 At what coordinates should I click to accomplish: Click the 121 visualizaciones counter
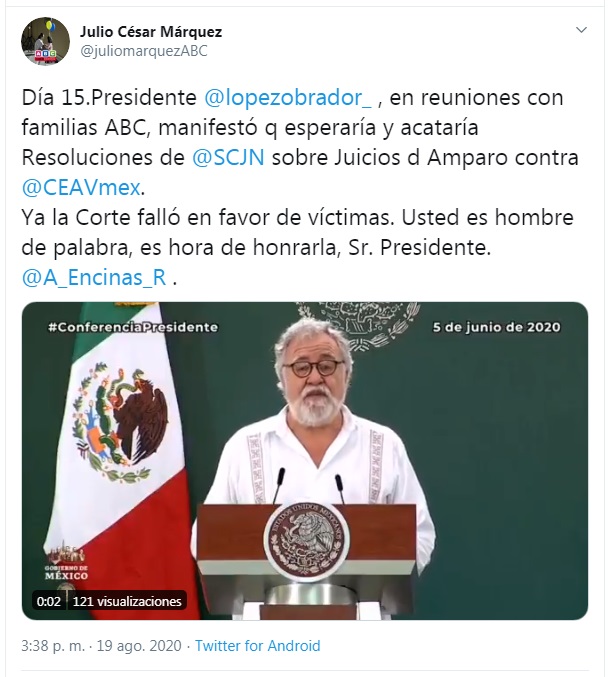coord(127,601)
